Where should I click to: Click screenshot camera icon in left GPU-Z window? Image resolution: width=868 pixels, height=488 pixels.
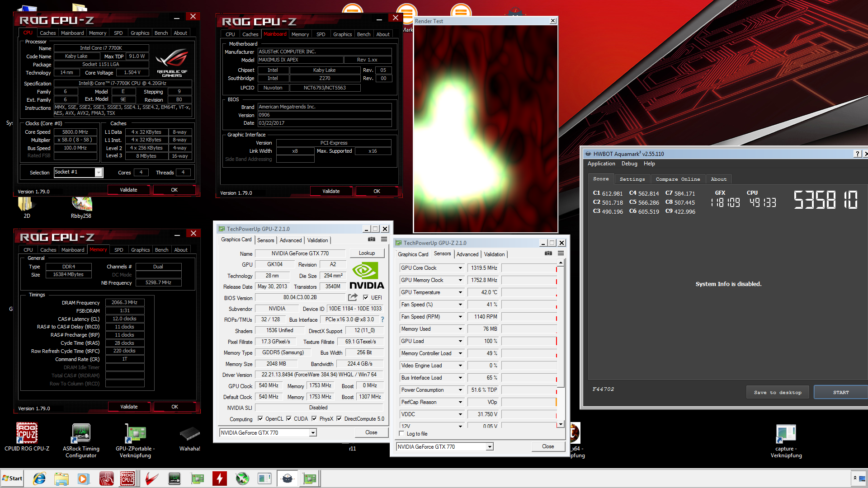(x=371, y=239)
